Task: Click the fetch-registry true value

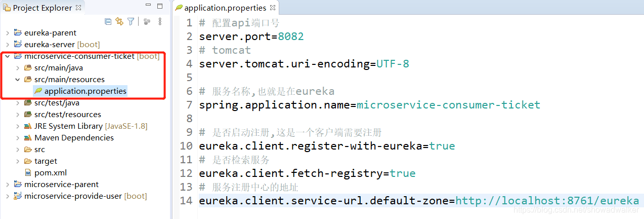Action: pyautogui.click(x=403, y=173)
